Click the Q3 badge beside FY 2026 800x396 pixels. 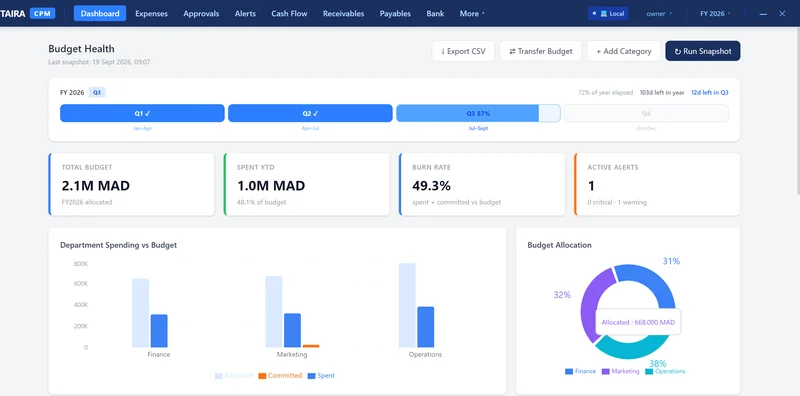pos(97,92)
